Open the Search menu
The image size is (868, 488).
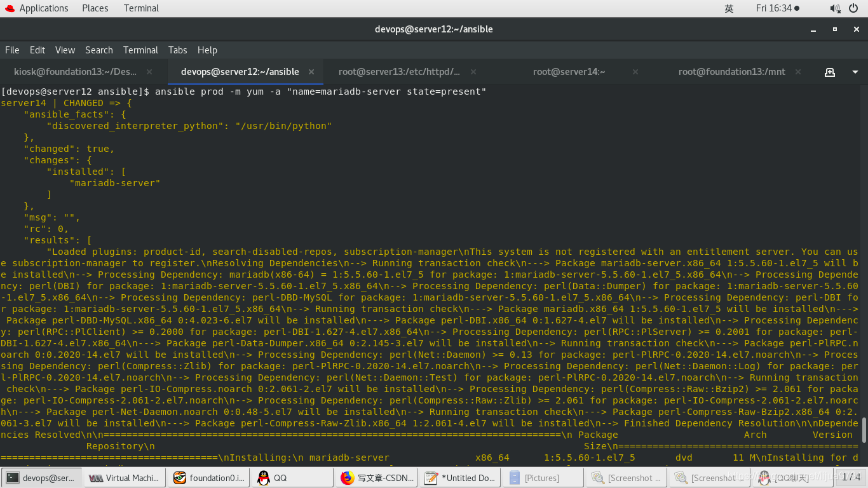pyautogui.click(x=99, y=50)
